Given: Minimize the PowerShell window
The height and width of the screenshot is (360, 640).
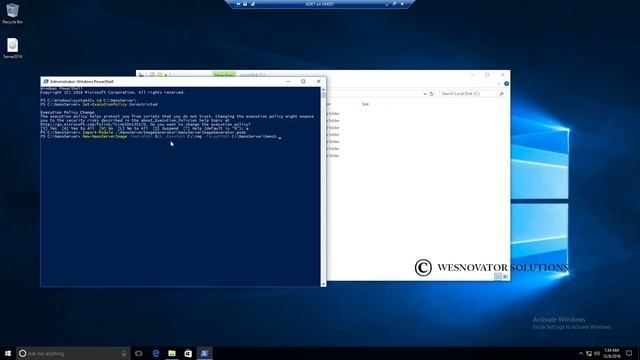Looking at the screenshot, I should 288,81.
